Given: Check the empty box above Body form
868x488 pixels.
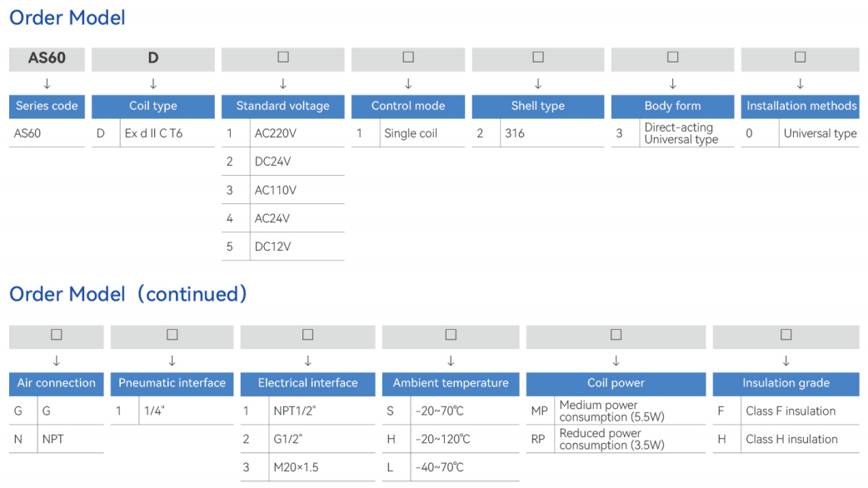Looking at the screenshot, I should (672, 57).
